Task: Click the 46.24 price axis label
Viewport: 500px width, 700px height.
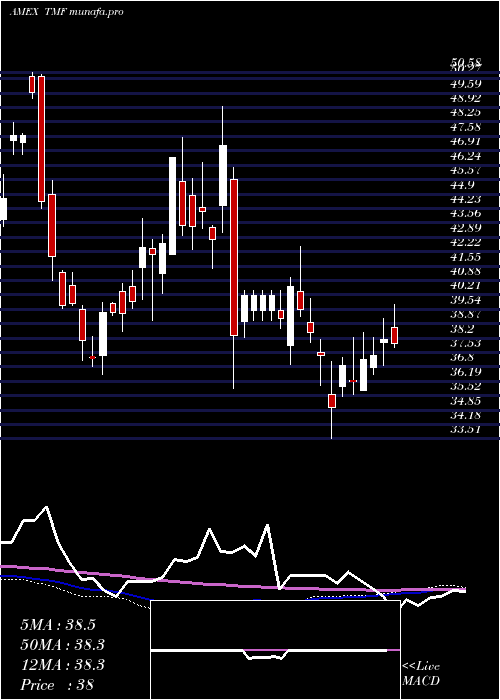Action: pos(465,156)
